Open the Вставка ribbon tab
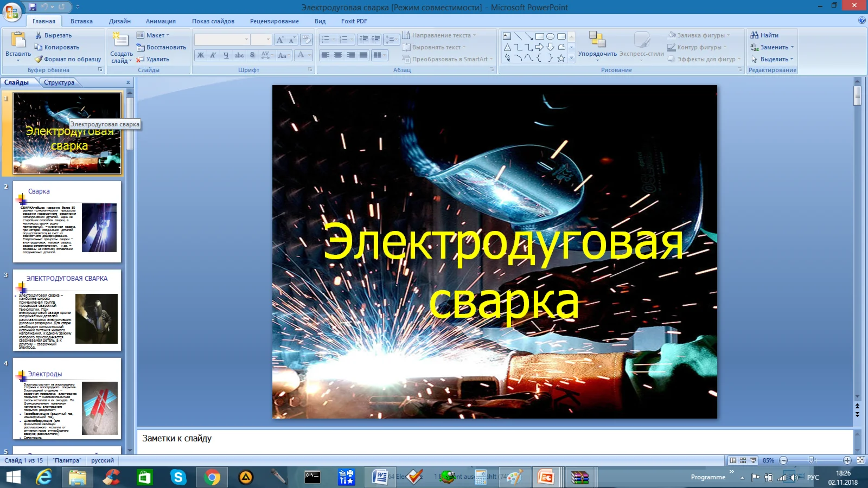Screen dimensions: 868x488 tap(81, 21)
